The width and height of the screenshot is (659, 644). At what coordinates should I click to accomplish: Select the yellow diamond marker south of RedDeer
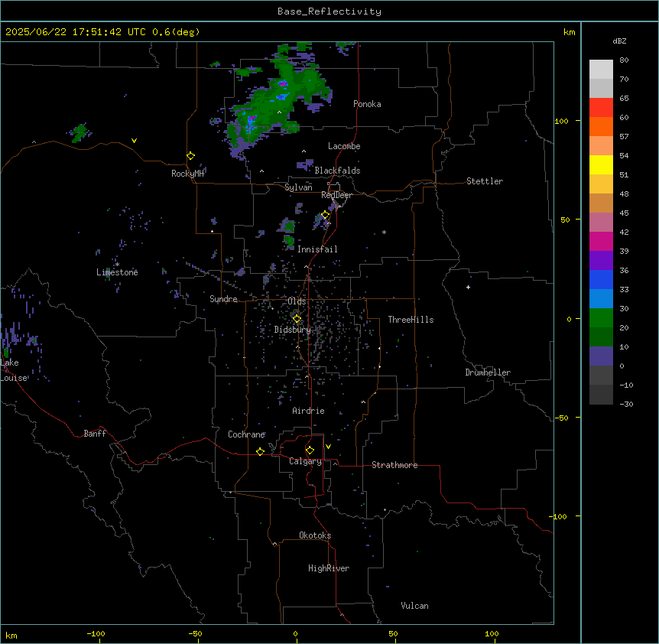click(x=326, y=215)
